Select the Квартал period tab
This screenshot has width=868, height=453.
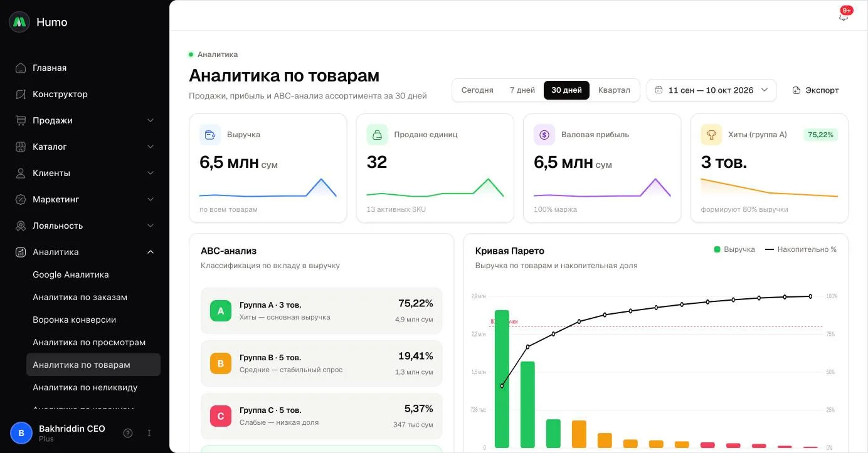[614, 90]
